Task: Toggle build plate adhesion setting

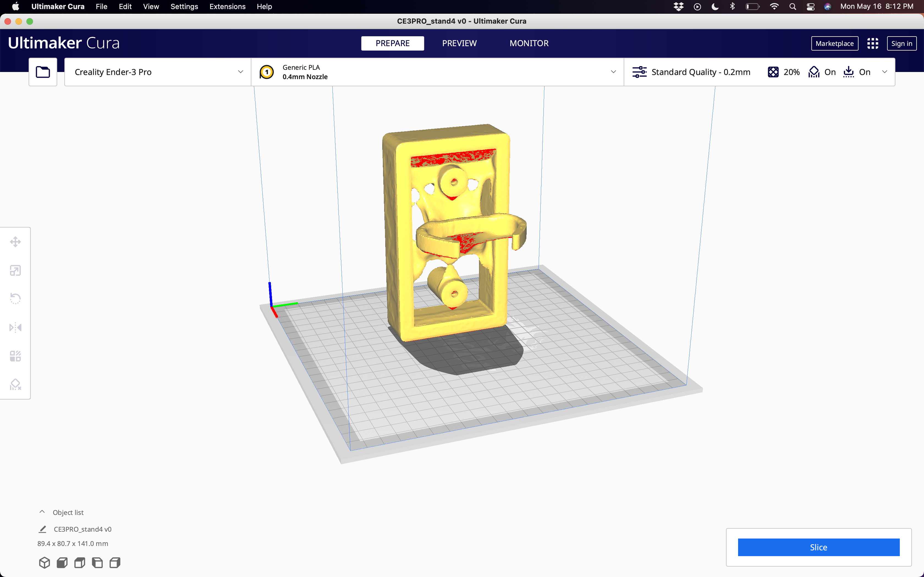Action: tap(857, 72)
